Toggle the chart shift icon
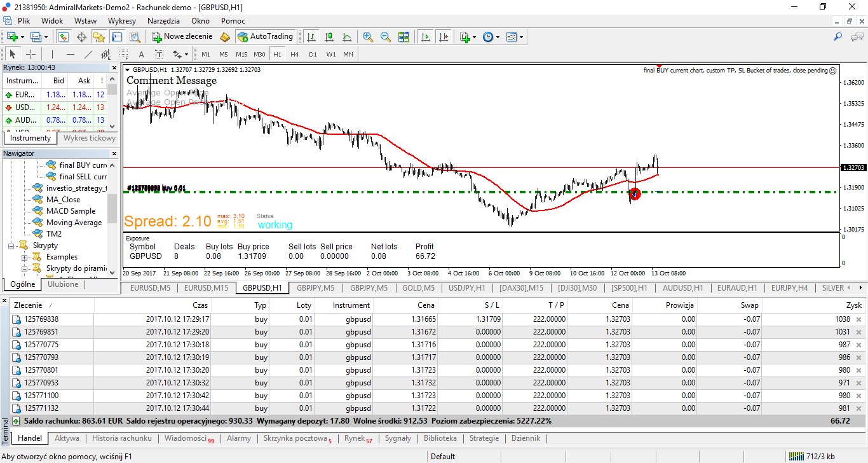This screenshot has height=463, width=868. point(444,37)
